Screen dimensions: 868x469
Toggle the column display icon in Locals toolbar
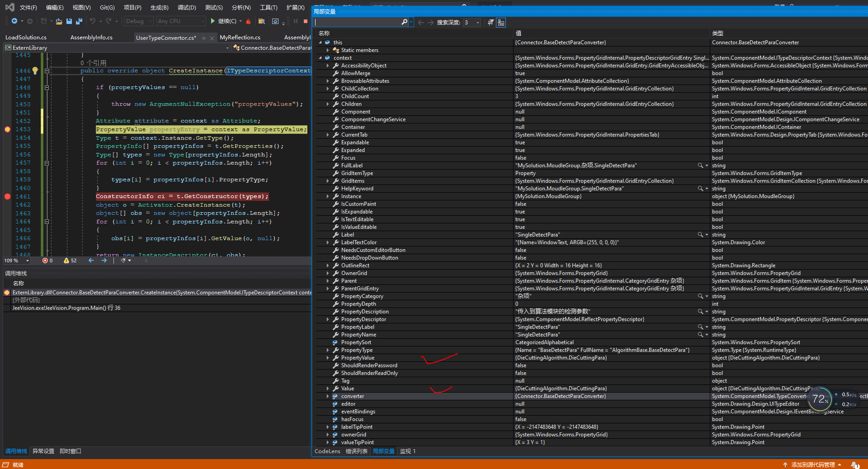tap(501, 22)
